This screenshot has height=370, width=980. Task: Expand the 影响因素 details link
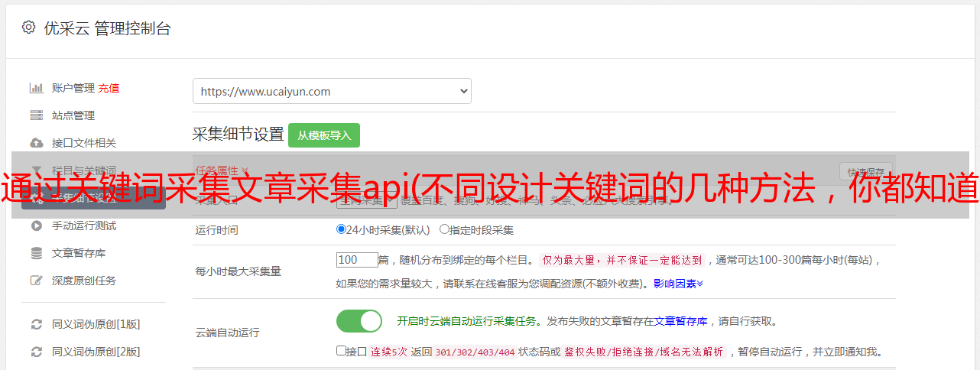(678, 284)
